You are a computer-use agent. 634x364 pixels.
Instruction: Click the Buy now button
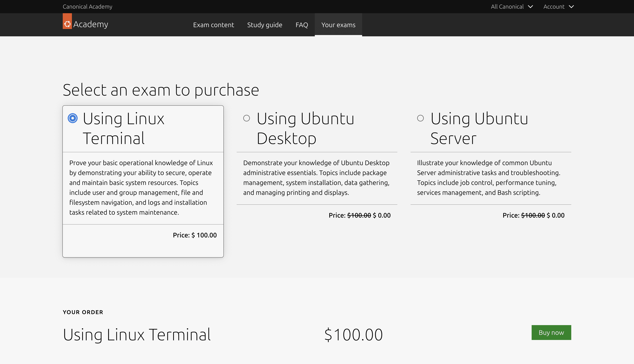[551, 332]
